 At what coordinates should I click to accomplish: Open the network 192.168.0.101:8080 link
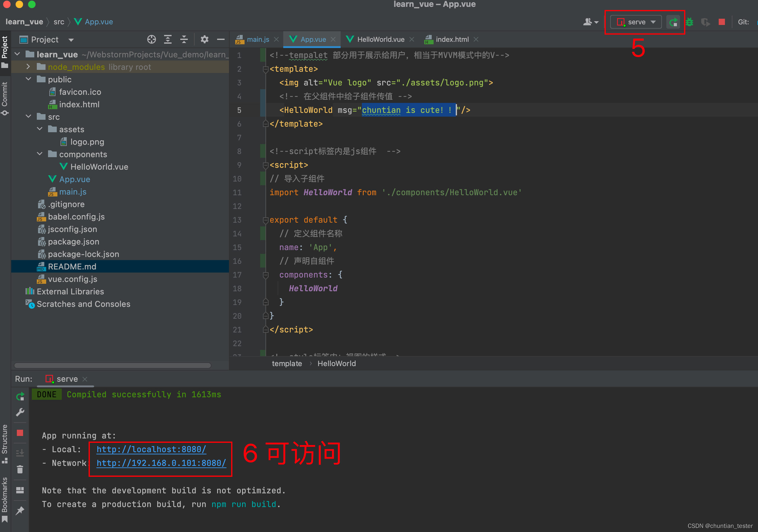coord(161,463)
